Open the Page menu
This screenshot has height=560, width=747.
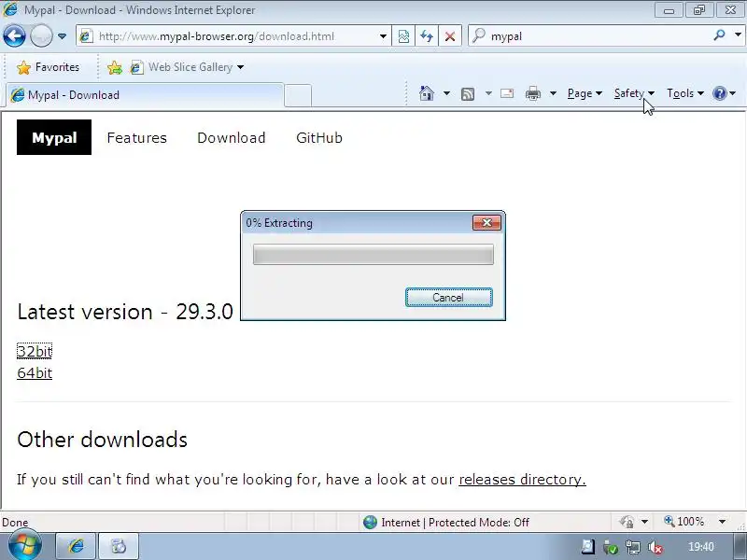585,94
